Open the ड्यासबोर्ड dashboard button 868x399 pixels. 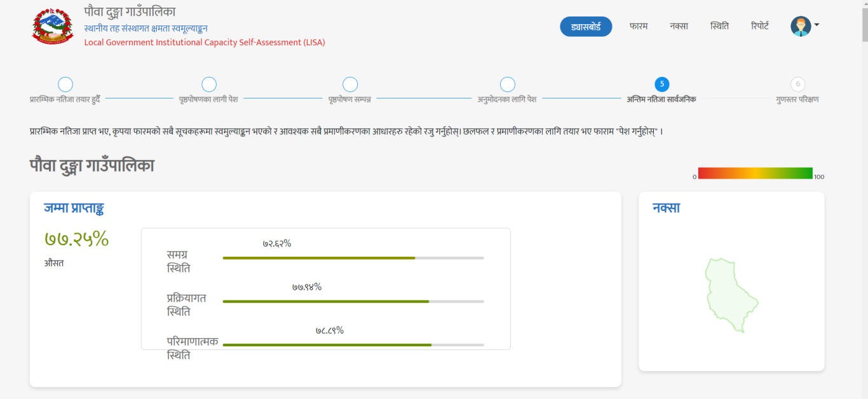pos(586,27)
